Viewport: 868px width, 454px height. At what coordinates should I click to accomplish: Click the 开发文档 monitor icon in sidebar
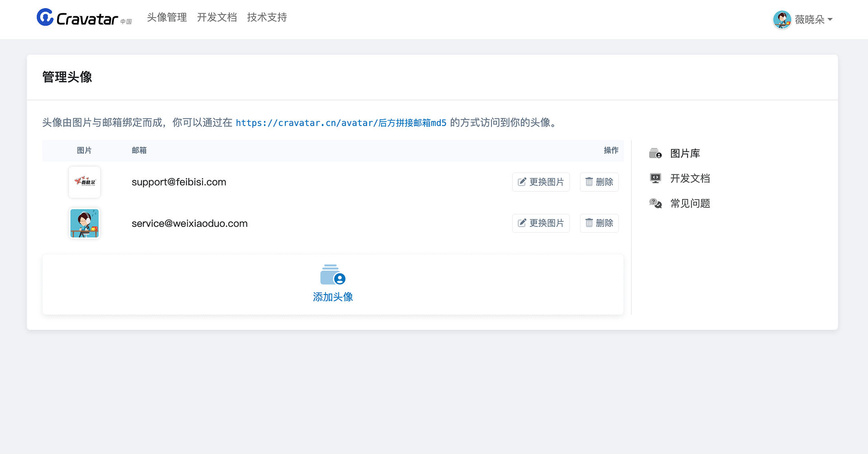click(655, 178)
